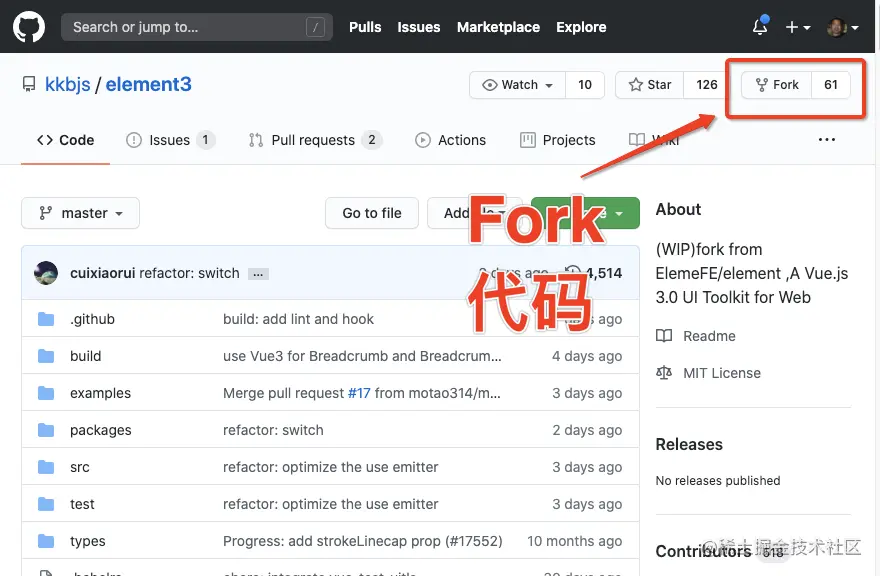Switch to the Issues tab
880x576 pixels.
[x=171, y=140]
